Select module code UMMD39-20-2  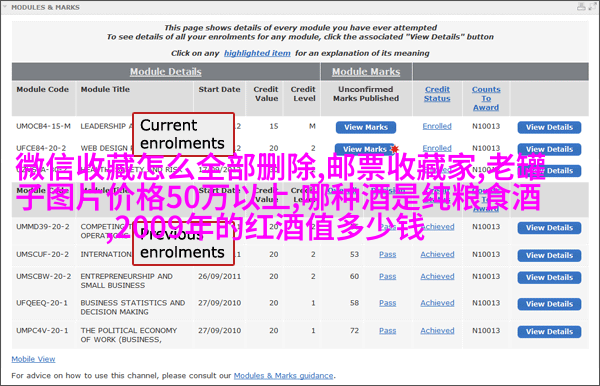(x=43, y=227)
